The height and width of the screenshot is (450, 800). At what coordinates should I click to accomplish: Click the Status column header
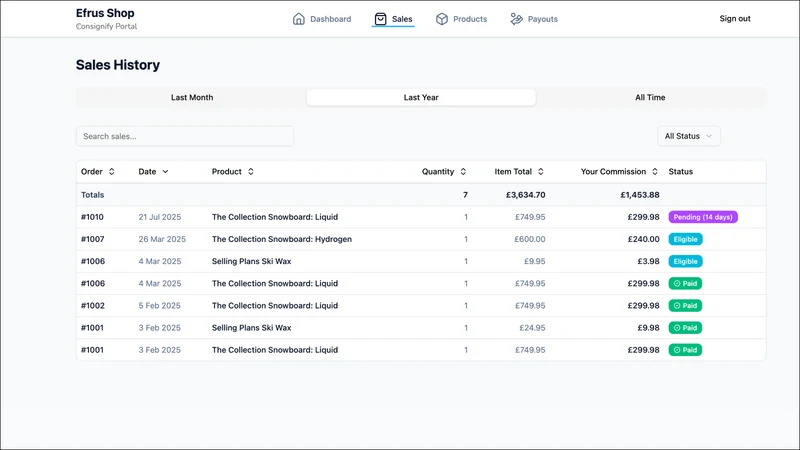point(681,171)
